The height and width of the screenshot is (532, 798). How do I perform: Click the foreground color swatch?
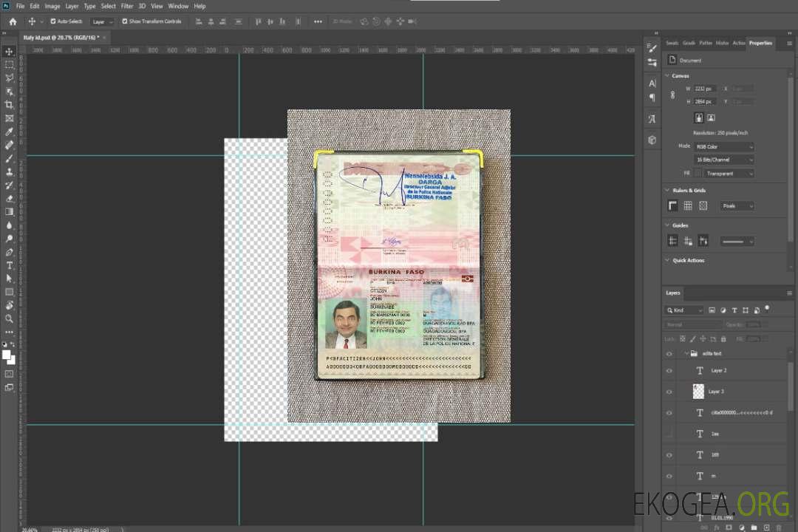(7, 355)
